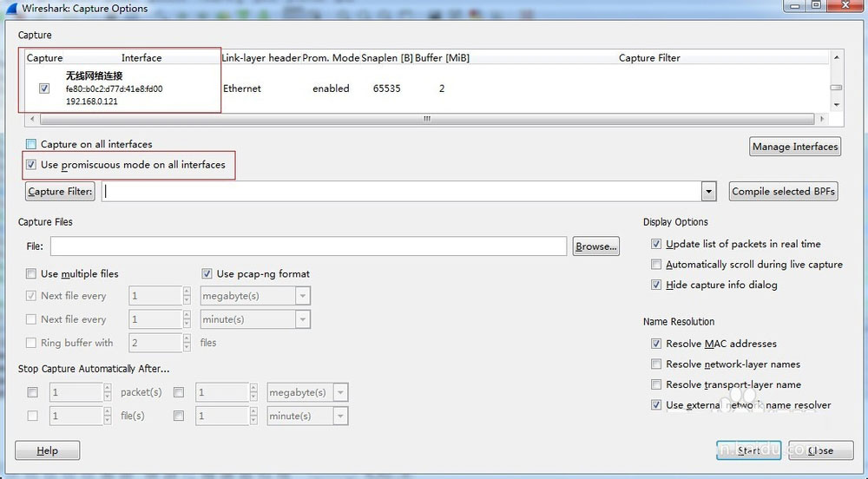Toggle Resolve MAC addresses checkbox
The height and width of the screenshot is (479, 868).
(x=656, y=344)
